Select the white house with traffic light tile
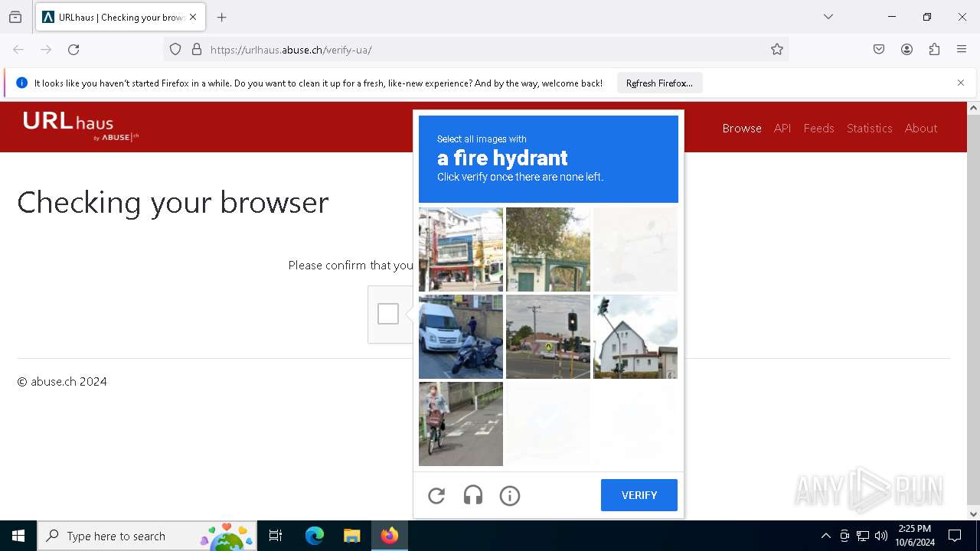The width and height of the screenshot is (980, 551). (x=635, y=337)
